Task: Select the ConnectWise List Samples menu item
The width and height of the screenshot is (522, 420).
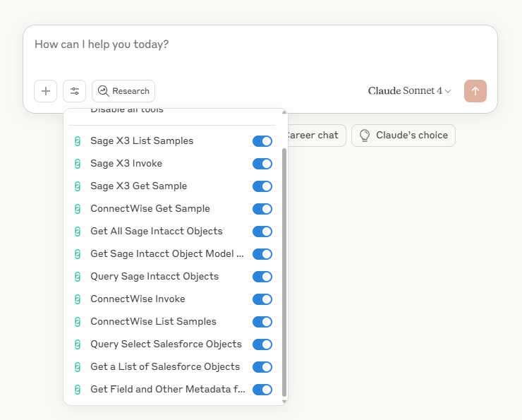Action: tap(153, 322)
